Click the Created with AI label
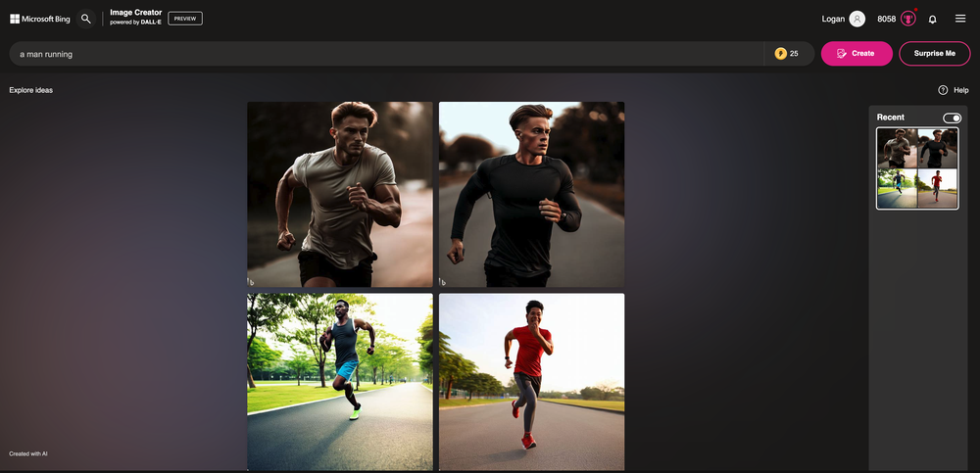 28,453
